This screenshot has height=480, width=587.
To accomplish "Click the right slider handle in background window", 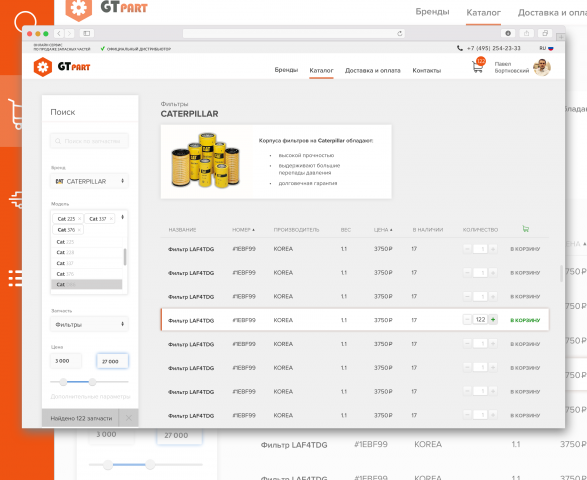I will [x=150, y=465].
